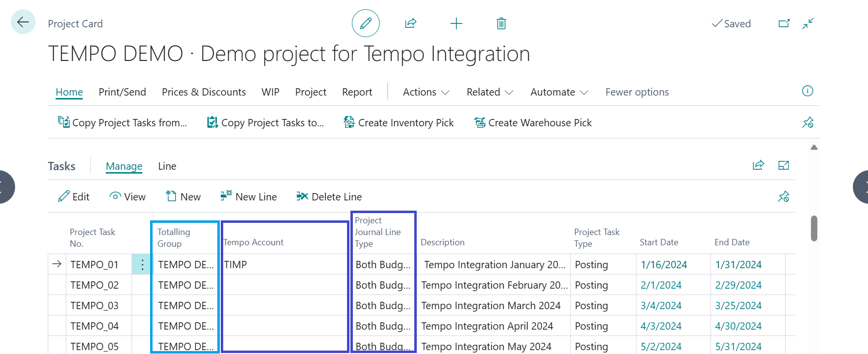Click the collapse arrows icon top right
This screenshot has width=868, height=354.
(808, 23)
